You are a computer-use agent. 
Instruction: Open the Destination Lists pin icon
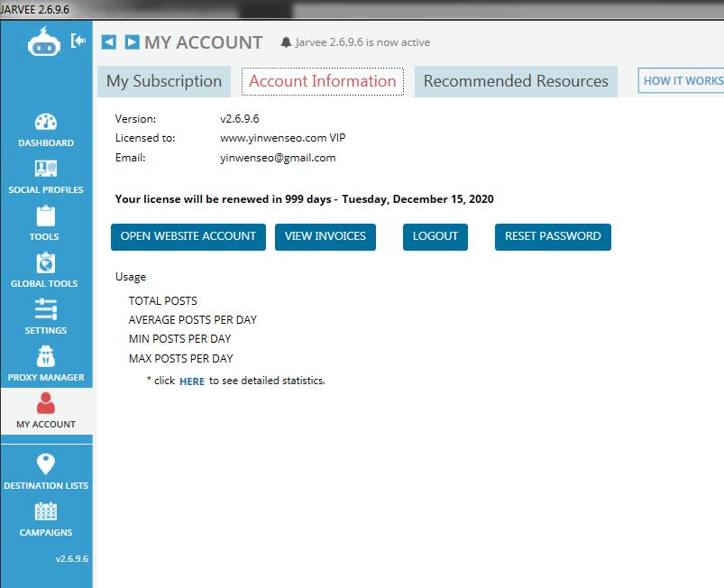(46, 464)
